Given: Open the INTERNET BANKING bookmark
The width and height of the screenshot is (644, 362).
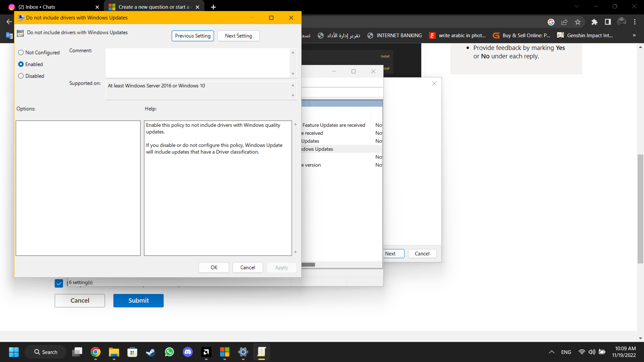Looking at the screenshot, I should (395, 36).
